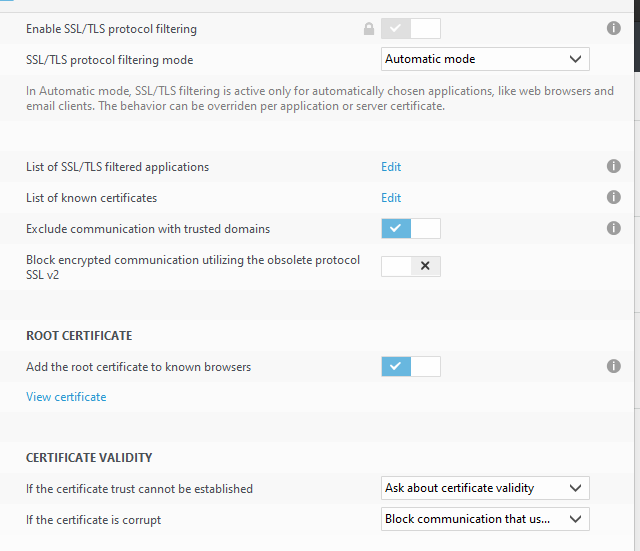Expand the certificate trust cannot be established dropdown
Screen dimensions: 640x551
tap(485, 488)
